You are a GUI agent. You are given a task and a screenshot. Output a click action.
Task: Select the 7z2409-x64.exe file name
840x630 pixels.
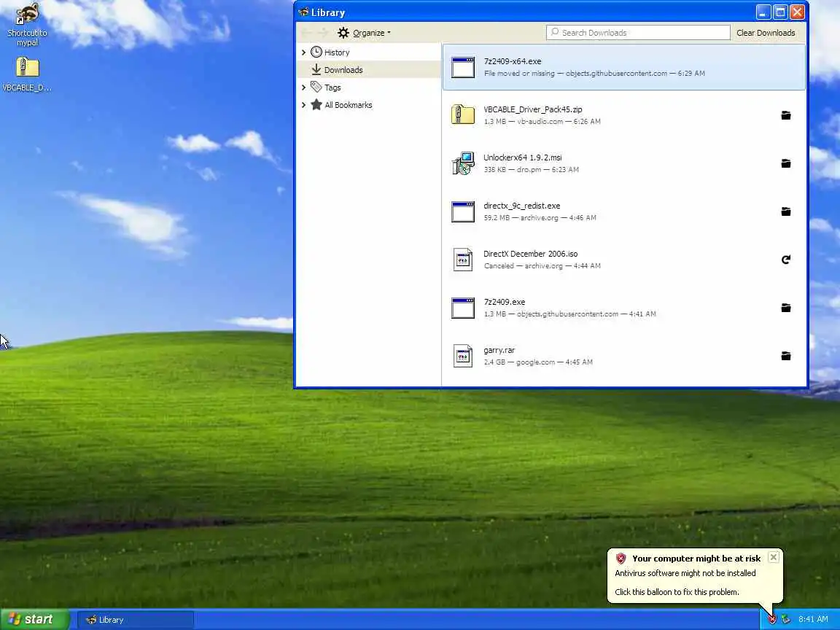[512, 61]
